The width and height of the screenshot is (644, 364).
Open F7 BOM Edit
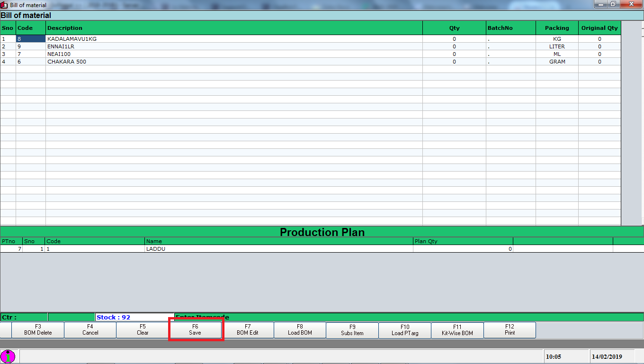pos(248,330)
